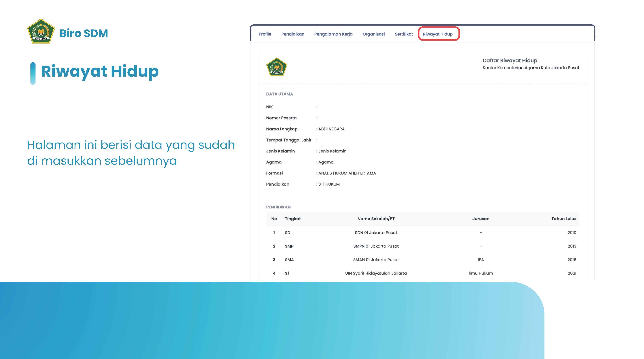Click the Jurusan column header
Viewport: 644px width, 359px height.
coord(481,219)
